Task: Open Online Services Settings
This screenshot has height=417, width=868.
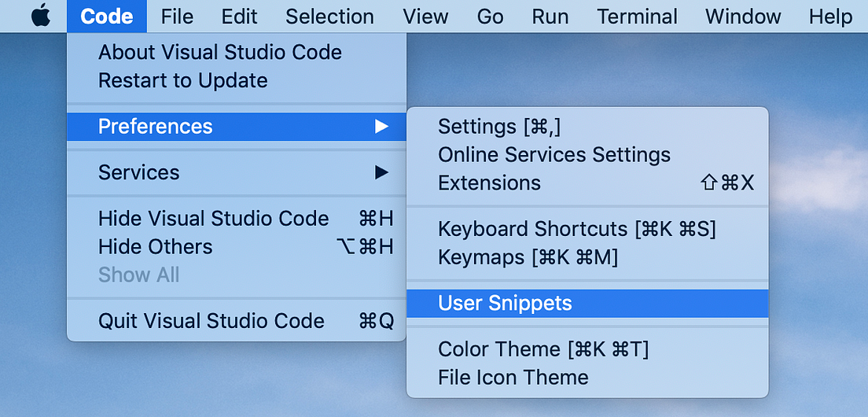Action: [587, 154]
